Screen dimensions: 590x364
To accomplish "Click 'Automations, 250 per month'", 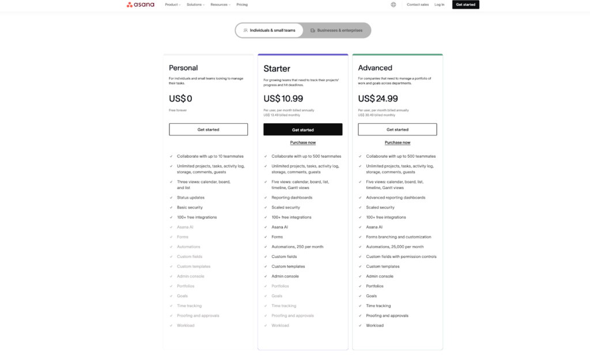I will (297, 247).
